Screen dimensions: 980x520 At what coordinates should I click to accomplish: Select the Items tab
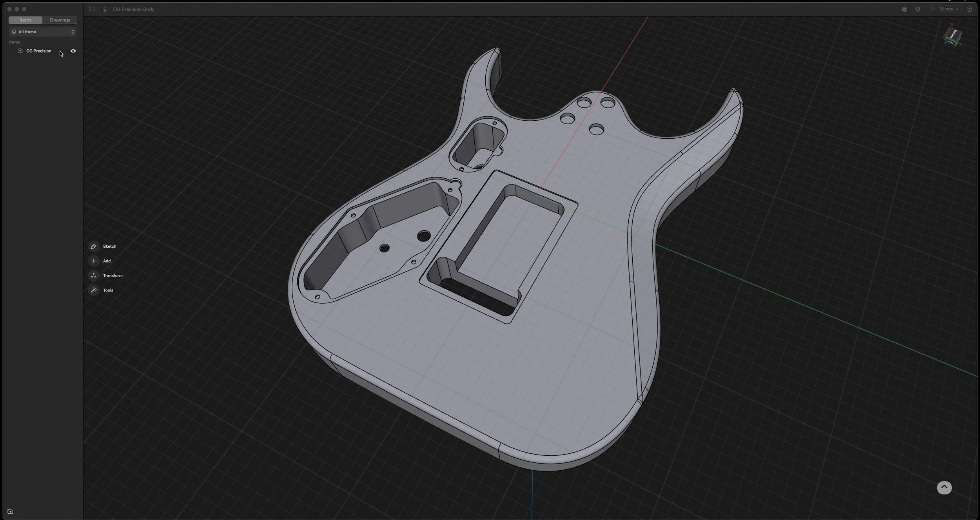click(25, 20)
